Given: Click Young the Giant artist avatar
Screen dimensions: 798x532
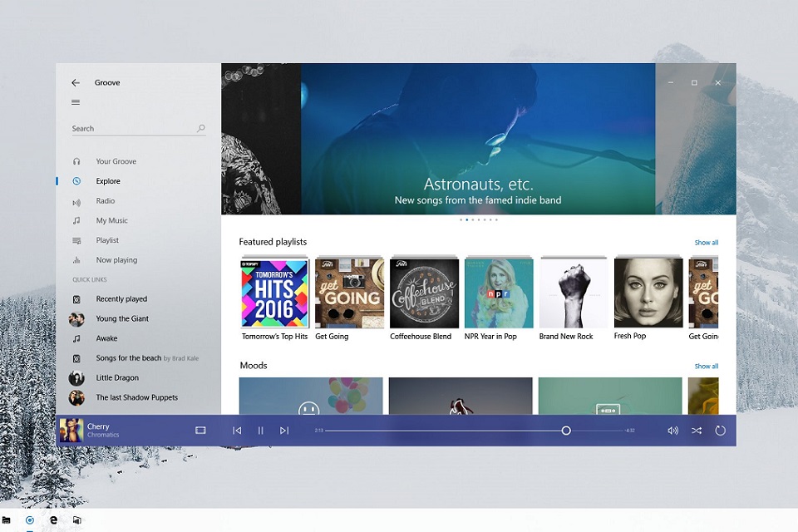Looking at the screenshot, I should click(76, 319).
